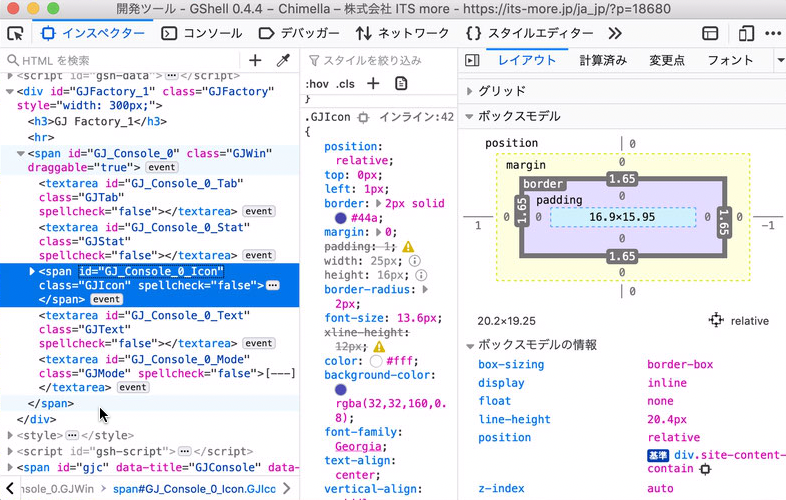Click the add new node plus icon
Image resolution: width=786 pixels, height=500 pixels.
coord(255,61)
